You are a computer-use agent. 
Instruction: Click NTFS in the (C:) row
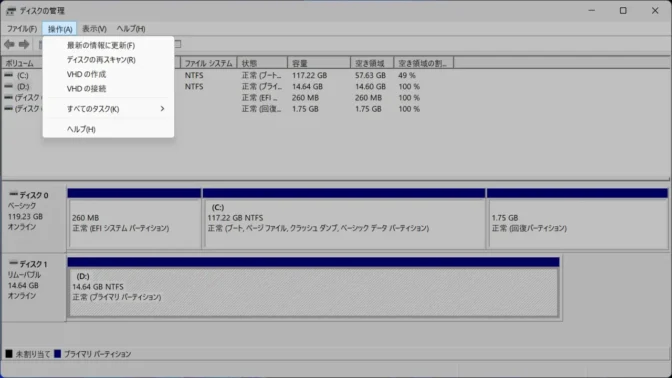(x=194, y=75)
